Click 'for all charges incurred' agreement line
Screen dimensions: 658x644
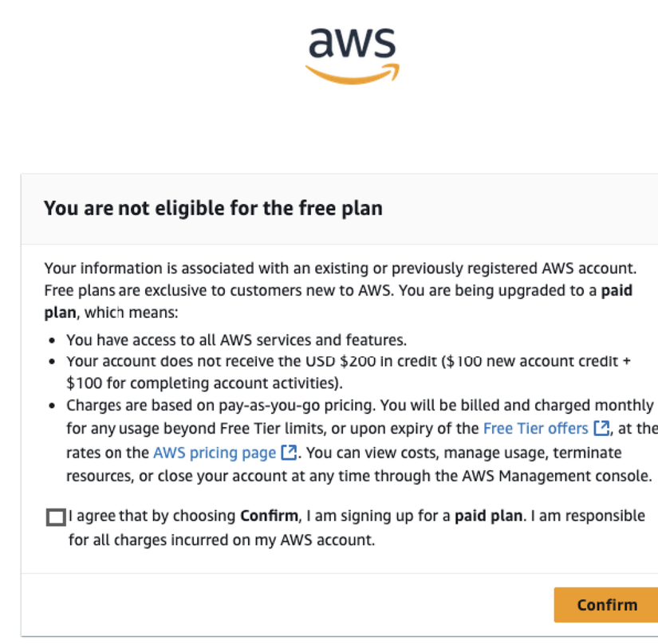[x=222, y=540]
